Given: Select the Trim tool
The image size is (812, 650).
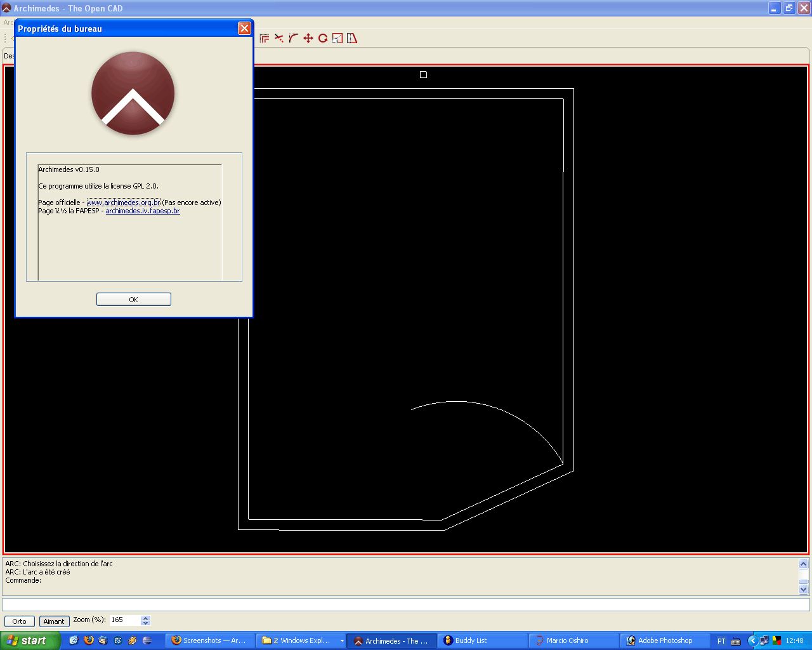Looking at the screenshot, I should point(279,38).
